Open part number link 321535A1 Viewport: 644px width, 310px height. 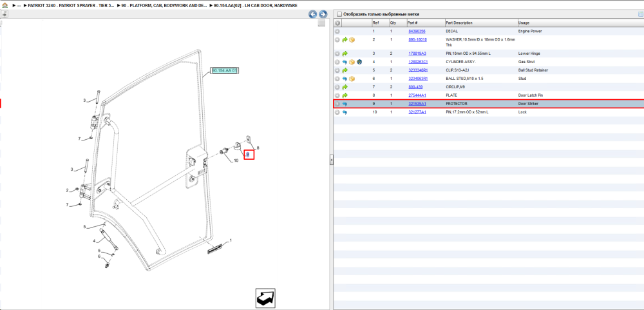(x=417, y=104)
